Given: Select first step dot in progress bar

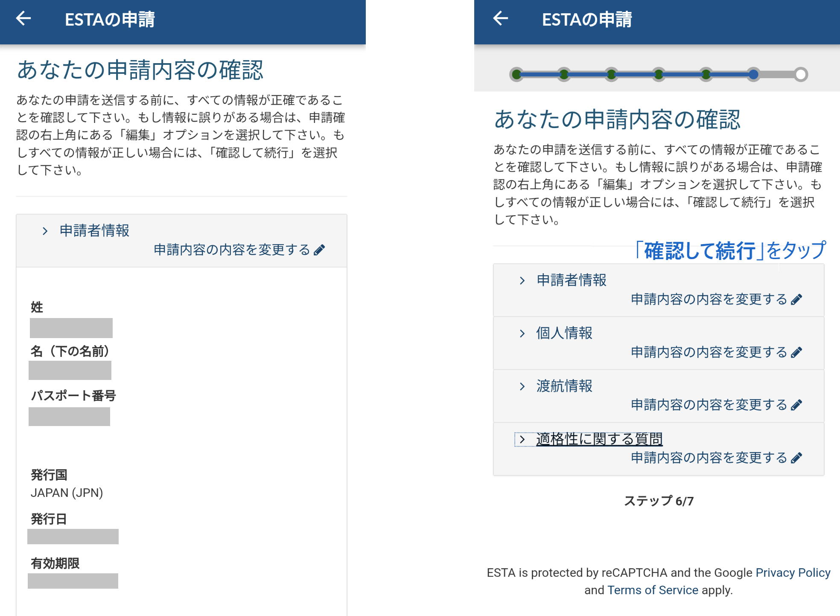Looking at the screenshot, I should point(516,74).
